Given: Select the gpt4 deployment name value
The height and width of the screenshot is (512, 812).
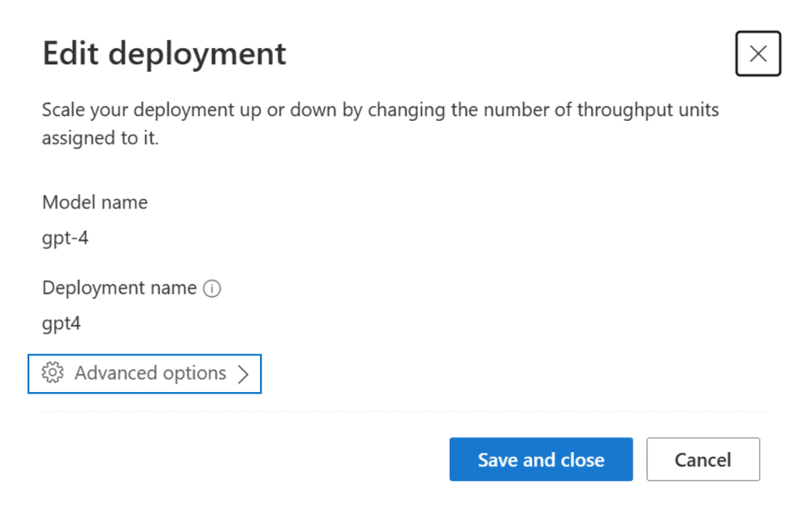Looking at the screenshot, I should point(61,324).
